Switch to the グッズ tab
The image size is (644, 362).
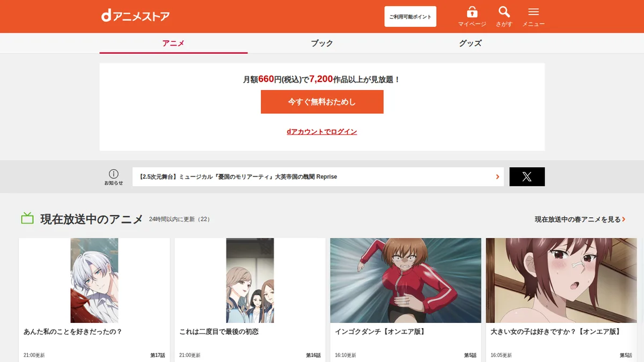point(470,43)
